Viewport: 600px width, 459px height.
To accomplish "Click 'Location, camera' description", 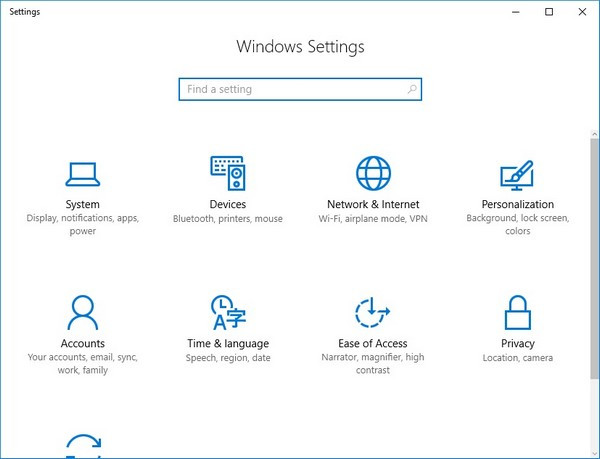I will (x=517, y=358).
